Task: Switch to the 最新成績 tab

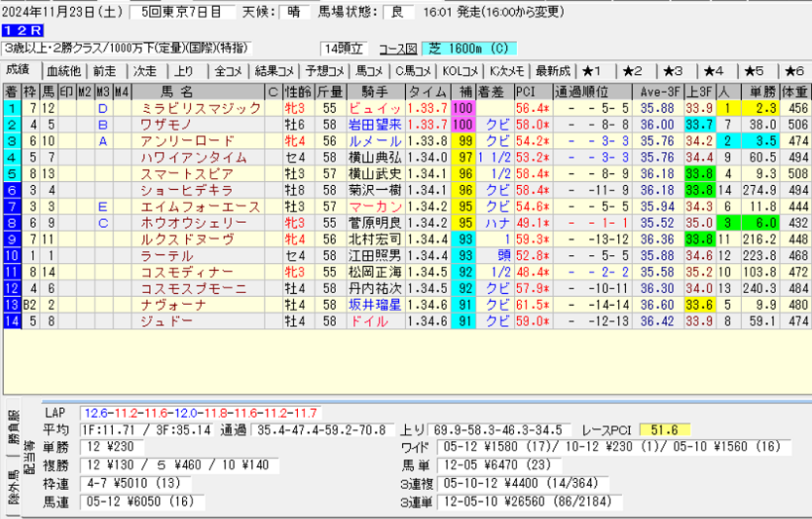Action: (x=552, y=71)
